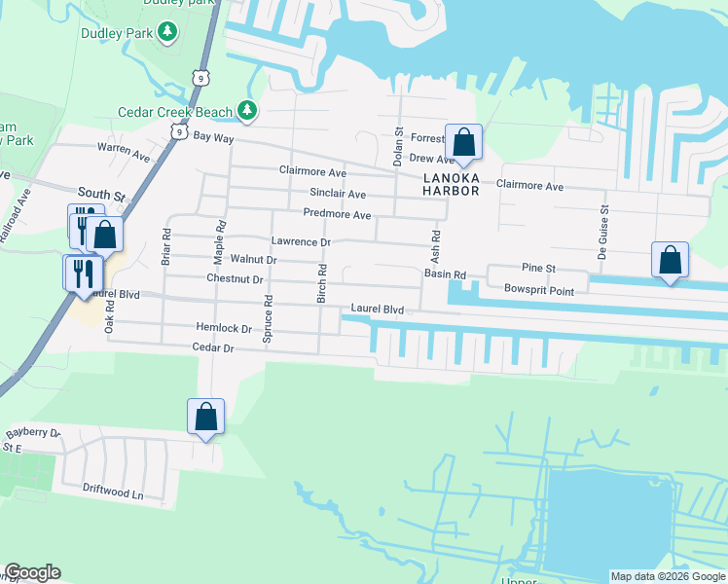Click the Map data ©2026 Google attribution

pos(668,576)
